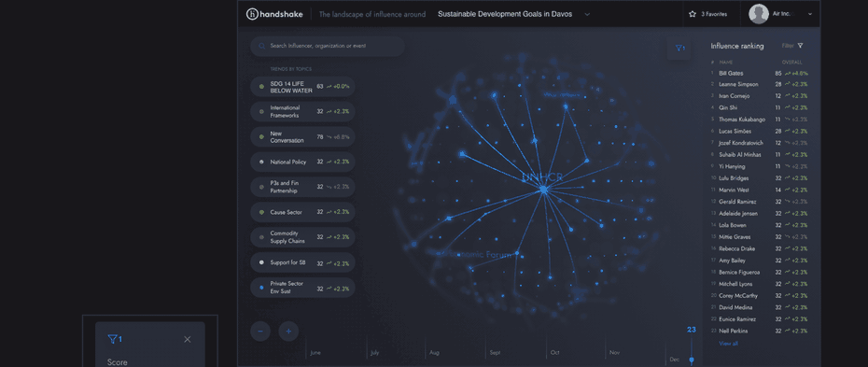The width and height of the screenshot is (868, 367).
Task: Click the magnifier search icon
Action: tap(262, 47)
